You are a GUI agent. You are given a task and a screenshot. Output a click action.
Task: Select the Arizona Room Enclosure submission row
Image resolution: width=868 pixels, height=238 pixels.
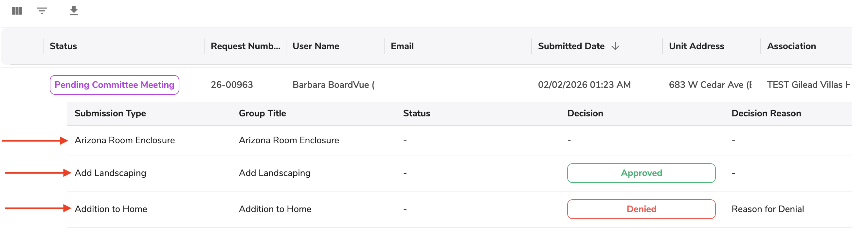point(459,140)
